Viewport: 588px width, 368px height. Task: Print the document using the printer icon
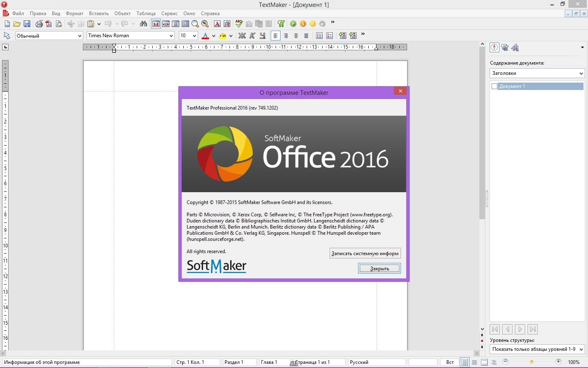39,24
